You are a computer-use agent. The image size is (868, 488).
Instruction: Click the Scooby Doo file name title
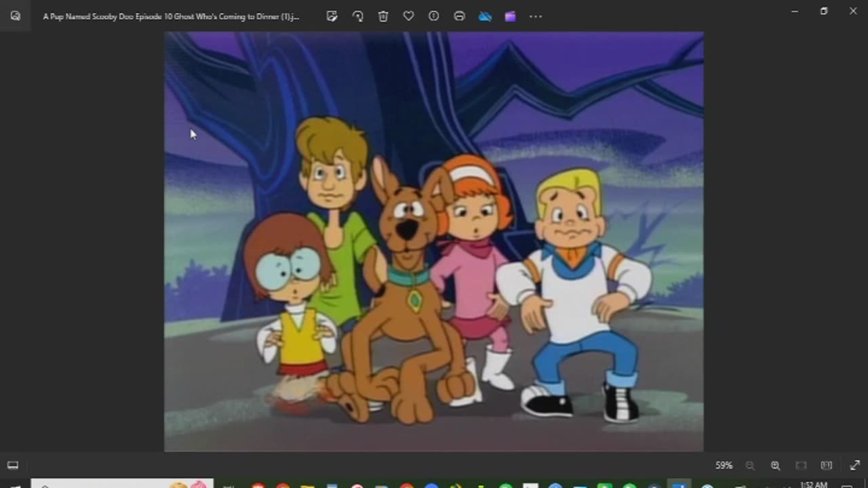click(171, 16)
